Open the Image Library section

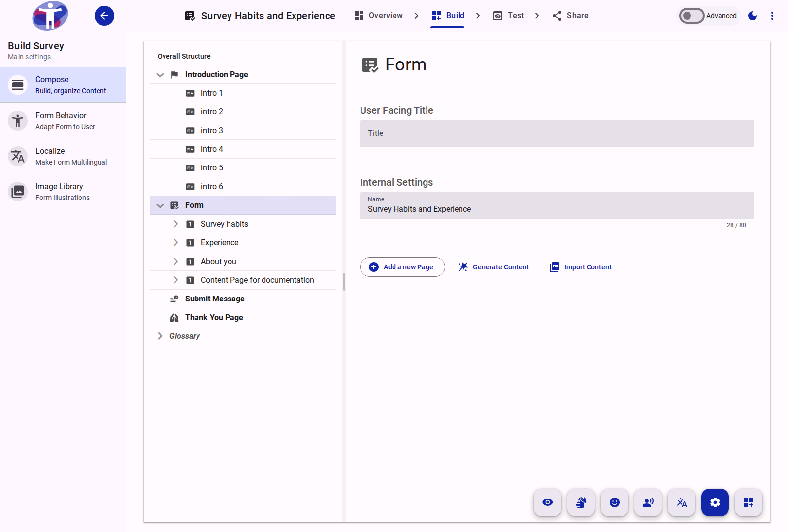coord(63,192)
